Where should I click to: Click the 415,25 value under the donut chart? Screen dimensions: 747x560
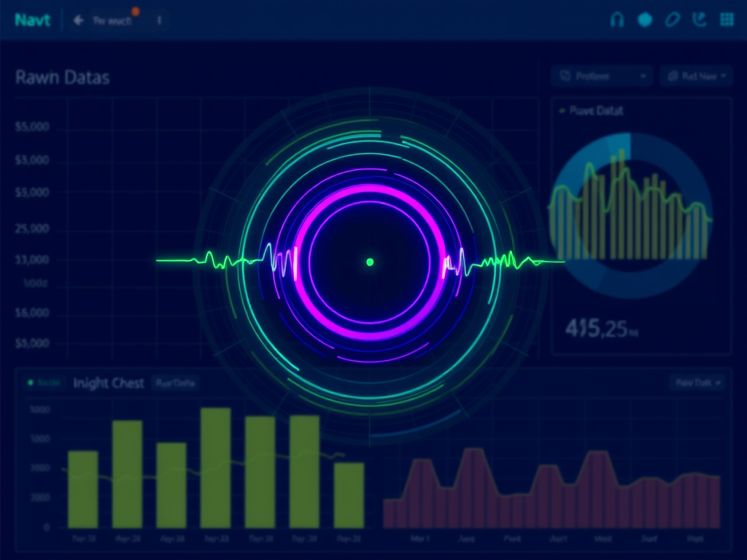click(598, 329)
